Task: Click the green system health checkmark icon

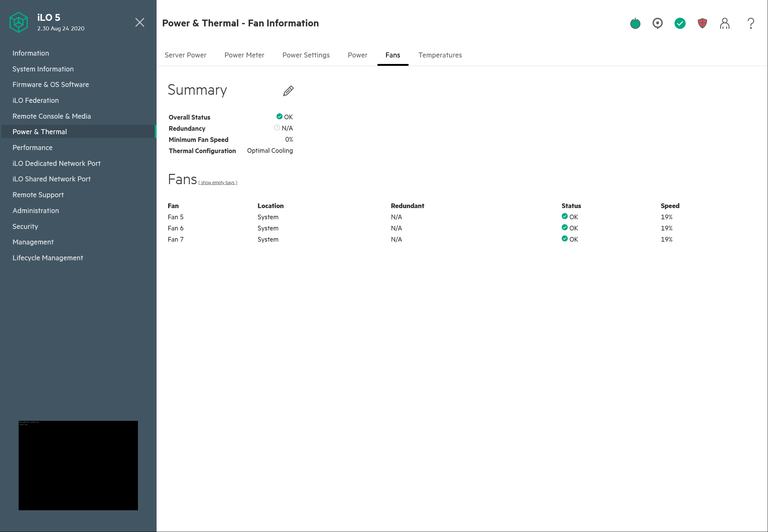Action: (x=680, y=23)
